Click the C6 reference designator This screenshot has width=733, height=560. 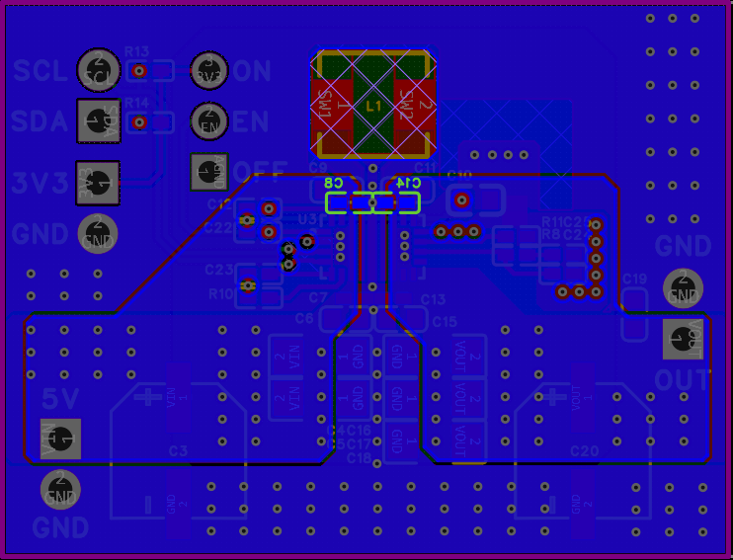[x=304, y=319]
